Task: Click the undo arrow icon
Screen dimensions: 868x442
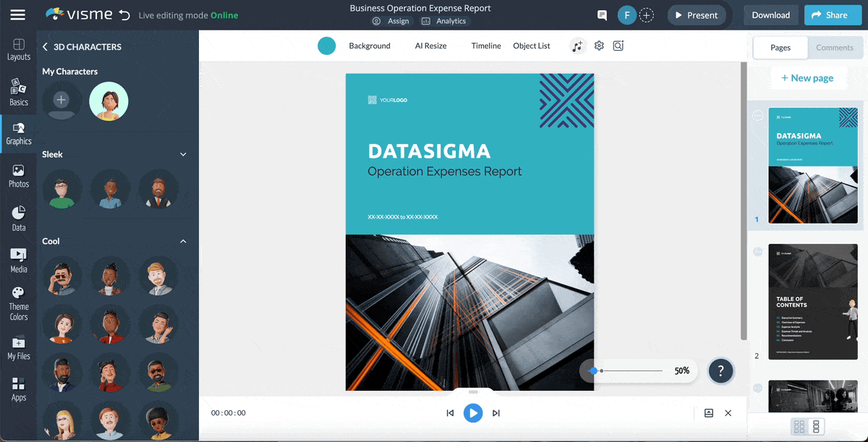Action: tap(124, 15)
